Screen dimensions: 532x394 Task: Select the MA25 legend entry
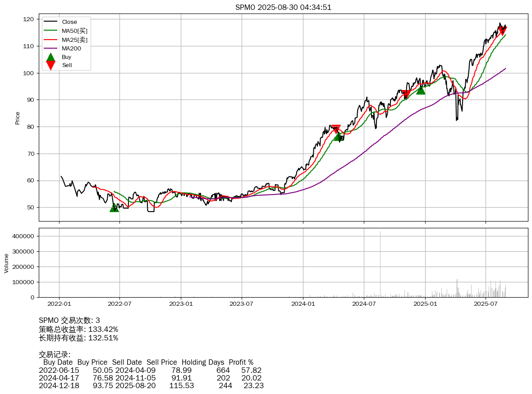click(x=74, y=40)
